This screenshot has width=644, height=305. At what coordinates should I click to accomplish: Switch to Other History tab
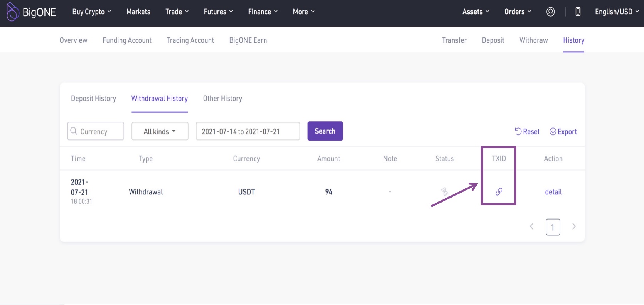223,99
